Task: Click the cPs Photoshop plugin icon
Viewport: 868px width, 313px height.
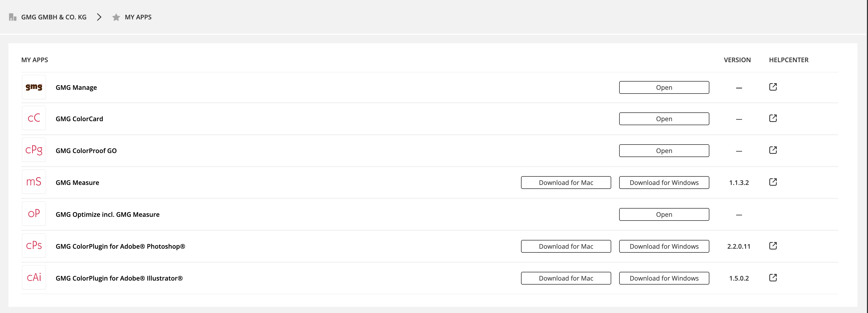Action: pos(34,246)
